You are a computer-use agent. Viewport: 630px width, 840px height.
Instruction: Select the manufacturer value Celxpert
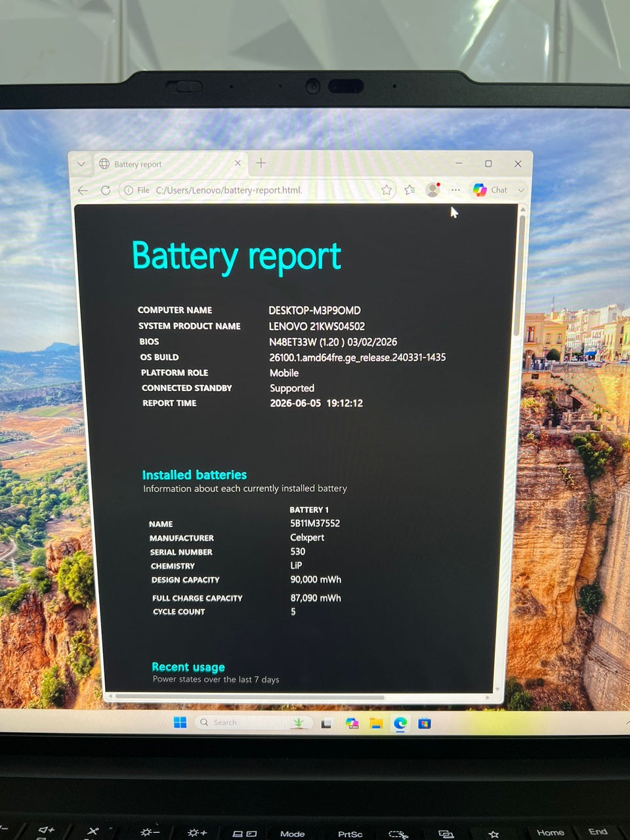(307, 537)
